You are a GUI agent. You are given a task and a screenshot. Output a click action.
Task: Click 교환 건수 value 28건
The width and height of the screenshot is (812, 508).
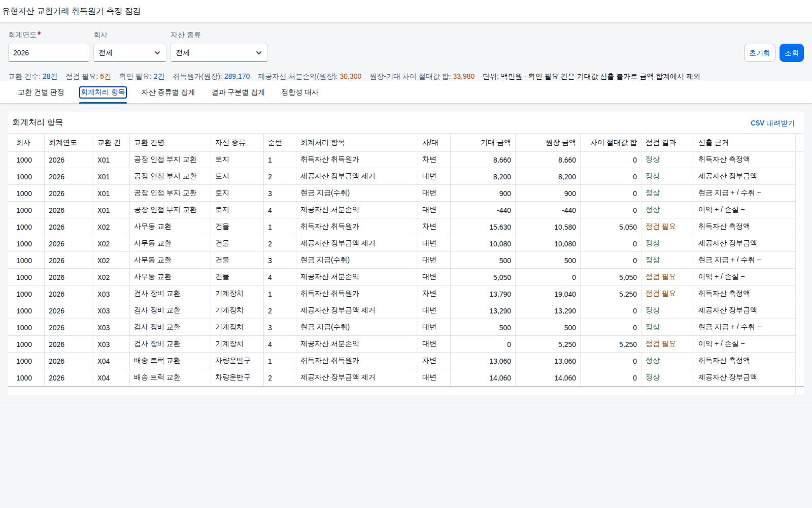pos(50,77)
